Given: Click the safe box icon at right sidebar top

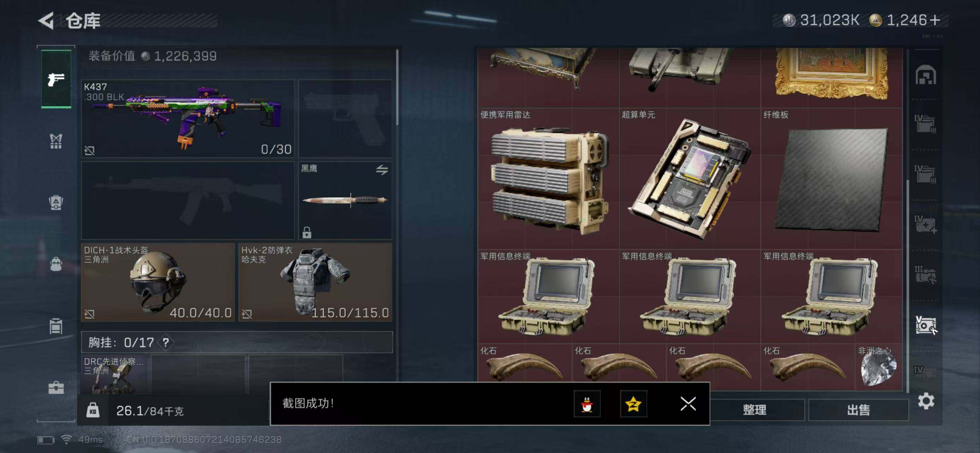Looking at the screenshot, I should click(925, 75).
